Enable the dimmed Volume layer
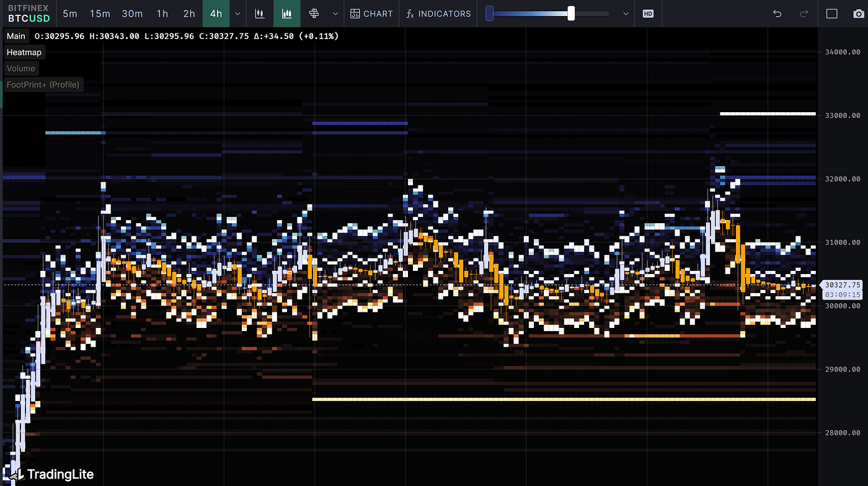This screenshot has width=868, height=486. pyautogui.click(x=21, y=68)
